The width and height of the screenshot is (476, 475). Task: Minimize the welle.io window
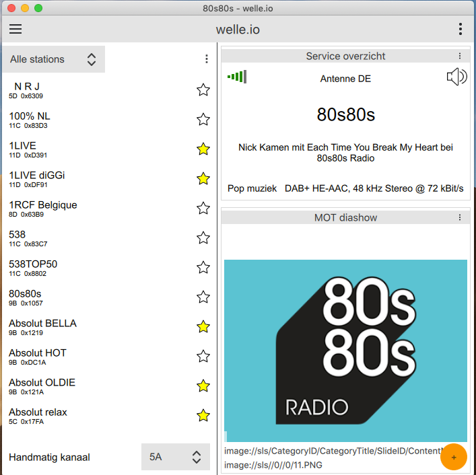coord(25,8)
